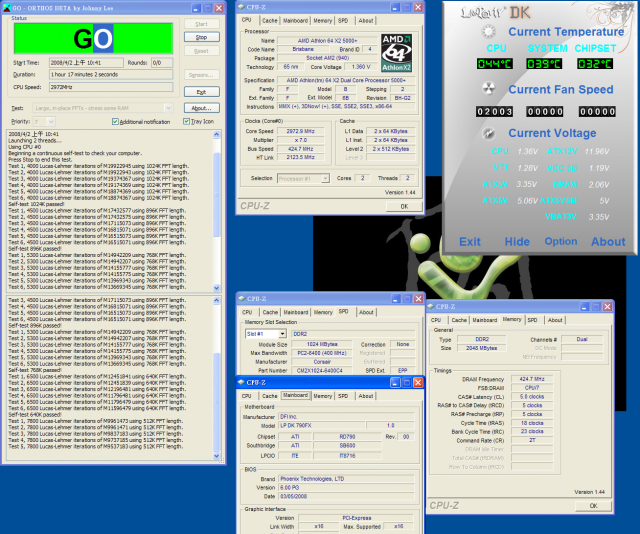The height and width of the screenshot is (534, 640).
Task: Click the top CPU-Z title bar icon
Action: tap(241, 7)
